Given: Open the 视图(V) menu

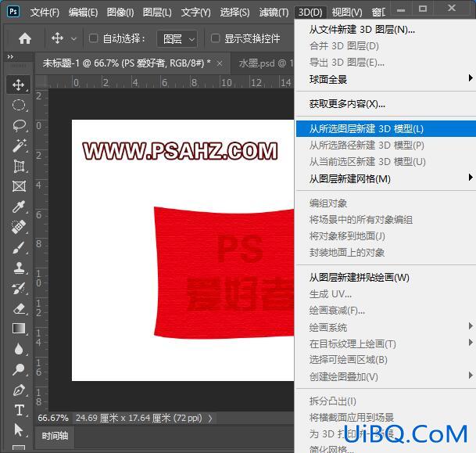Looking at the screenshot, I should [x=347, y=13].
